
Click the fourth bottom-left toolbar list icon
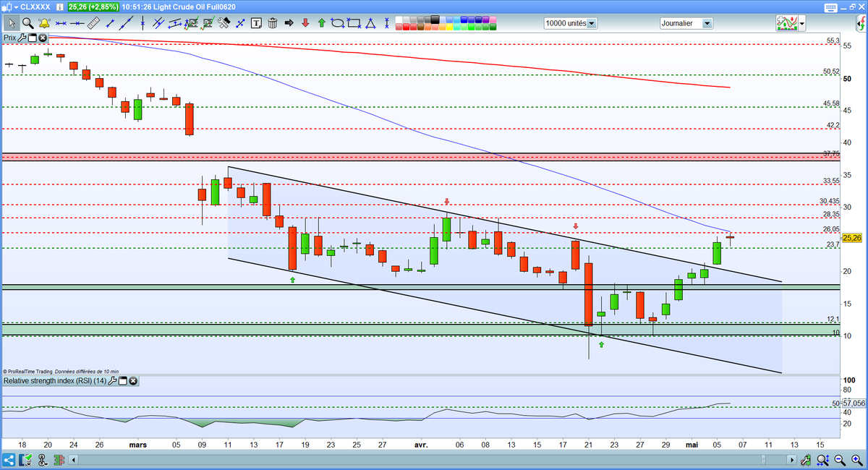59,460
